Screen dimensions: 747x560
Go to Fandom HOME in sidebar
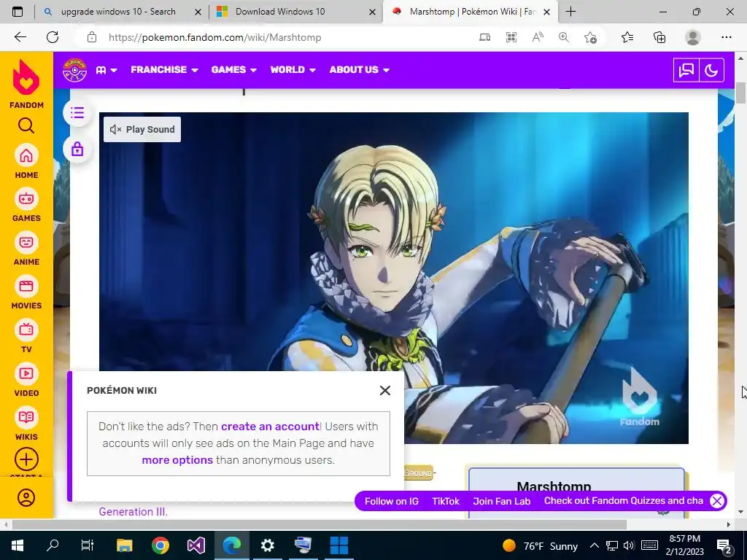[x=26, y=161]
